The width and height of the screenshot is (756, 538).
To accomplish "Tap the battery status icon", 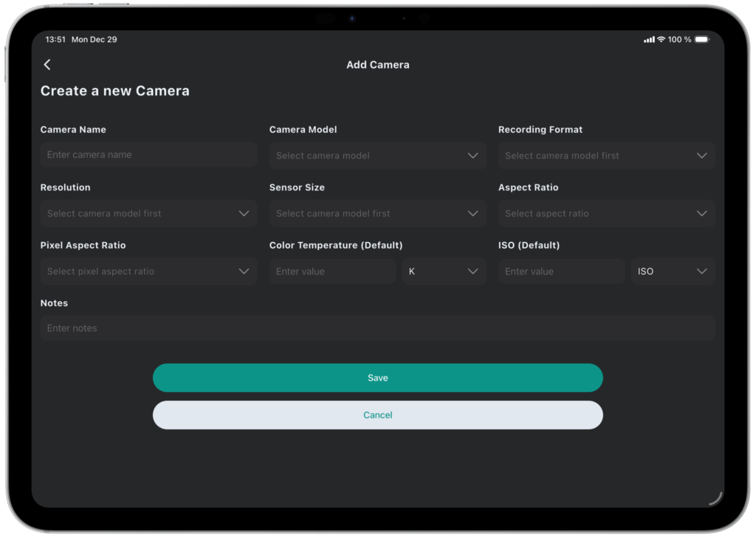I will pyautogui.click(x=701, y=39).
